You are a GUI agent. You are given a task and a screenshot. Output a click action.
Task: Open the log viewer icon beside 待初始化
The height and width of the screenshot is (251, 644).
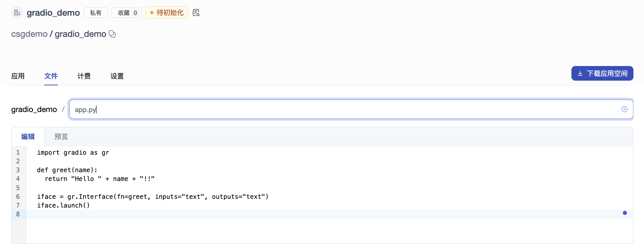point(196,13)
